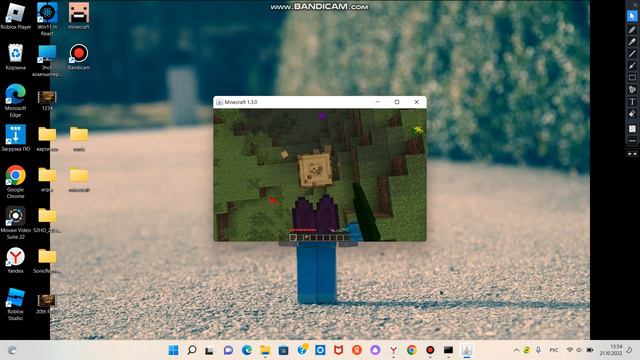Select the pencil drawing tool in Bandicam toolbar
640x360 pixels.
[632, 29]
